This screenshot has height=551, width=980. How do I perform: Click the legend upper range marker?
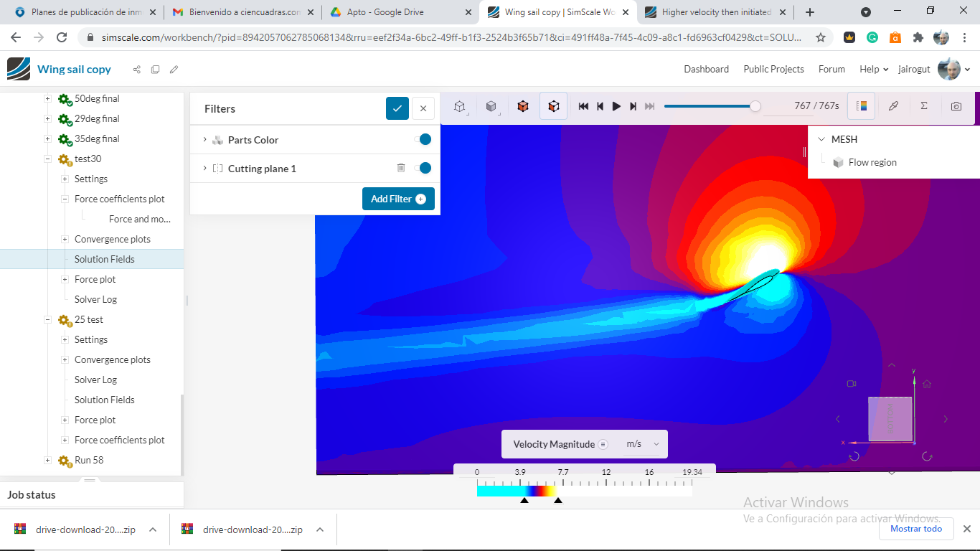click(558, 500)
